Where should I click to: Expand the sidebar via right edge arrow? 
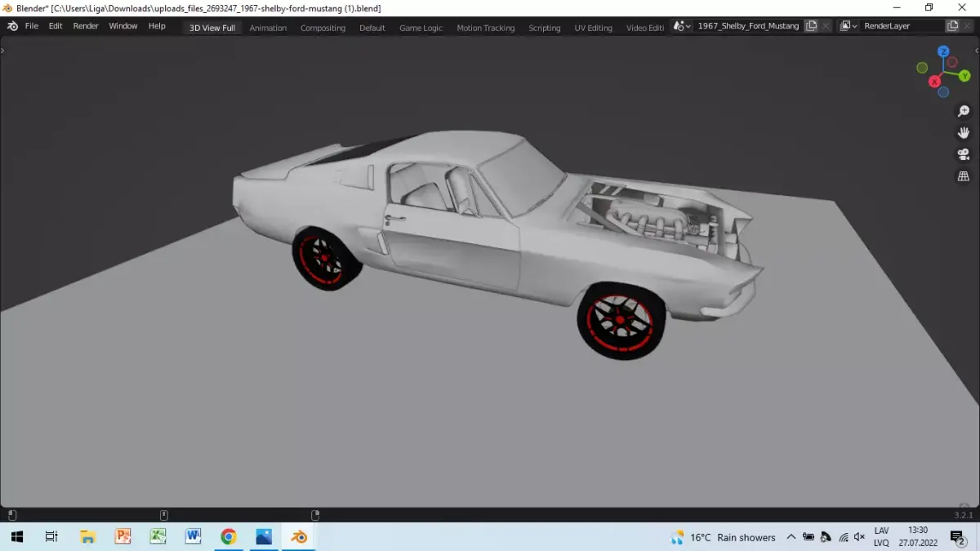coord(977,51)
